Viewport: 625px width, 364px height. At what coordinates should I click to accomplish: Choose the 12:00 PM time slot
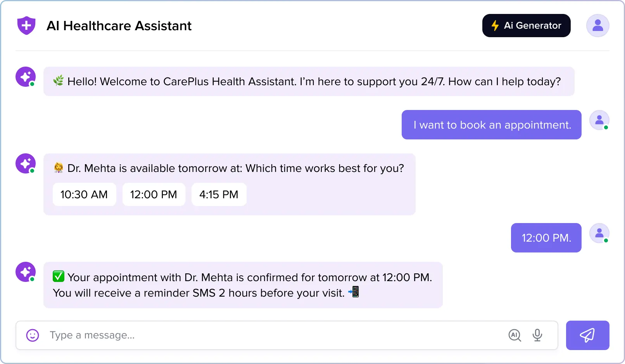click(x=154, y=194)
